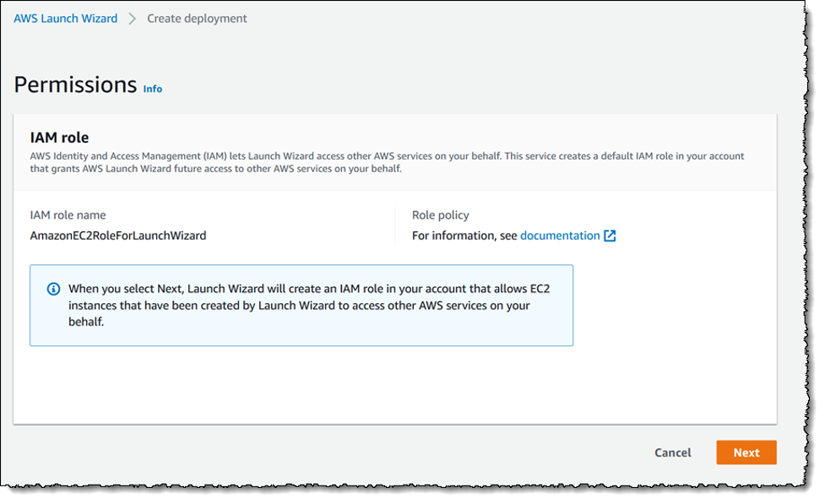Viewport: 825px width, 504px height.
Task: Click the breadcrumb chevron separator
Action: (x=132, y=19)
